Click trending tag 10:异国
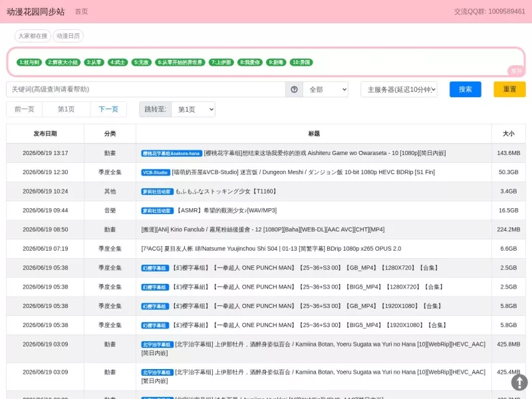The image size is (532, 399). pyautogui.click(x=301, y=63)
